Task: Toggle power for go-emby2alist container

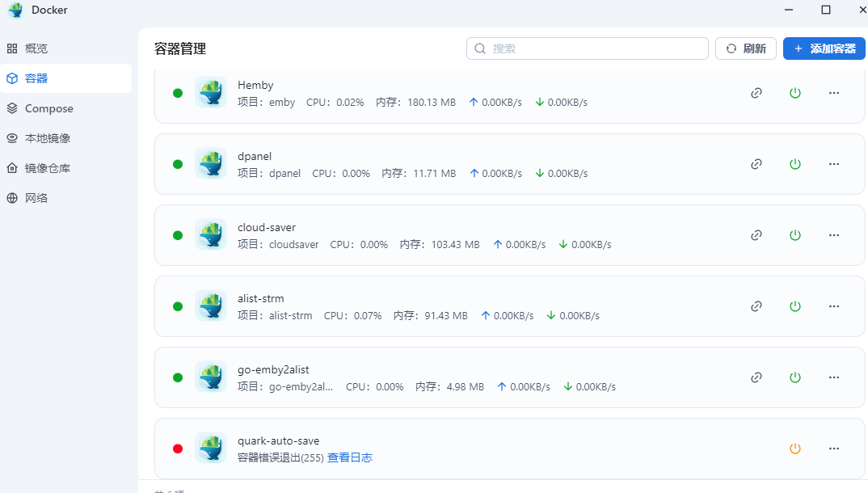Action: 795,377
